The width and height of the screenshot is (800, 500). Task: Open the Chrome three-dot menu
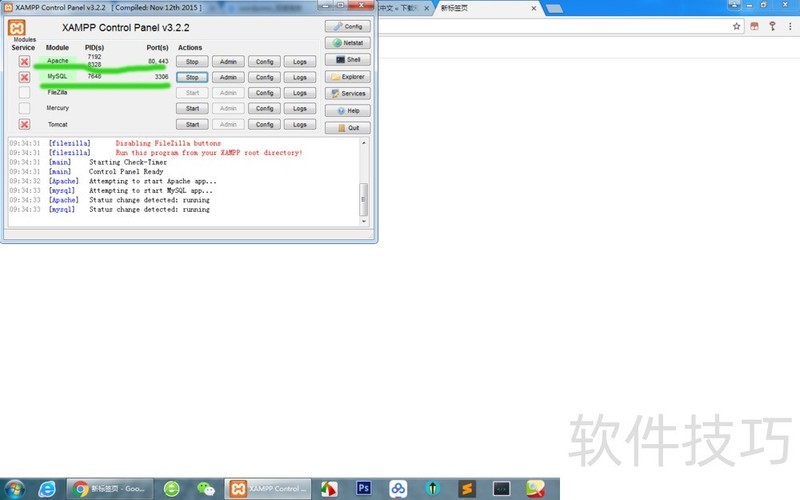(790, 26)
